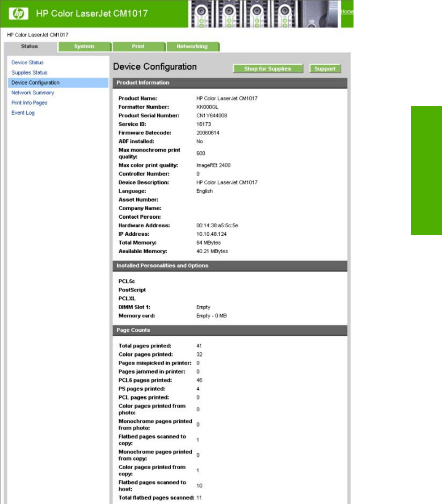Image resolution: width=442 pixels, height=504 pixels.
Task: Select the ImageREt 2400 value
Action: point(213,165)
